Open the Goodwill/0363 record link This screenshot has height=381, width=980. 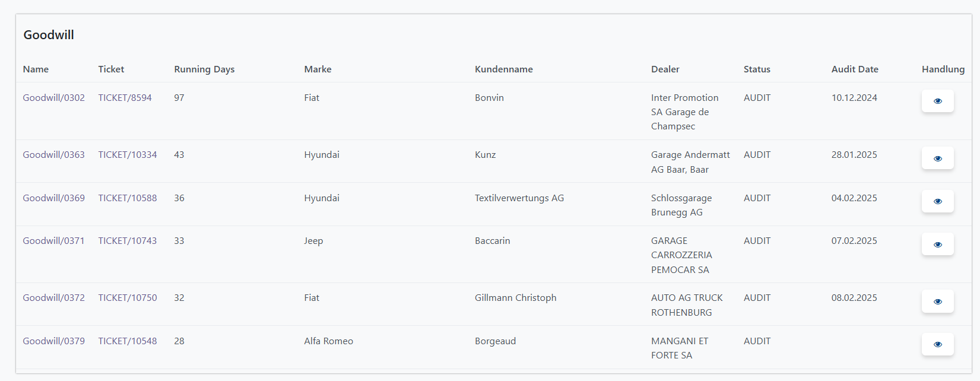click(x=53, y=155)
